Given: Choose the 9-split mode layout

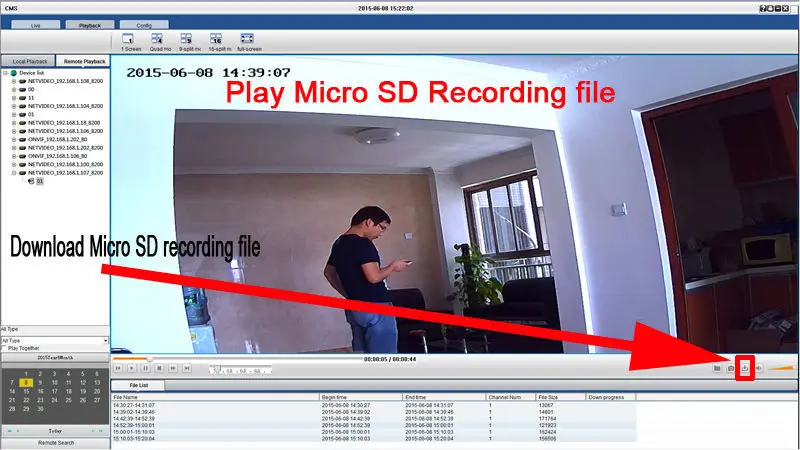Looking at the screenshot, I should click(186, 39).
